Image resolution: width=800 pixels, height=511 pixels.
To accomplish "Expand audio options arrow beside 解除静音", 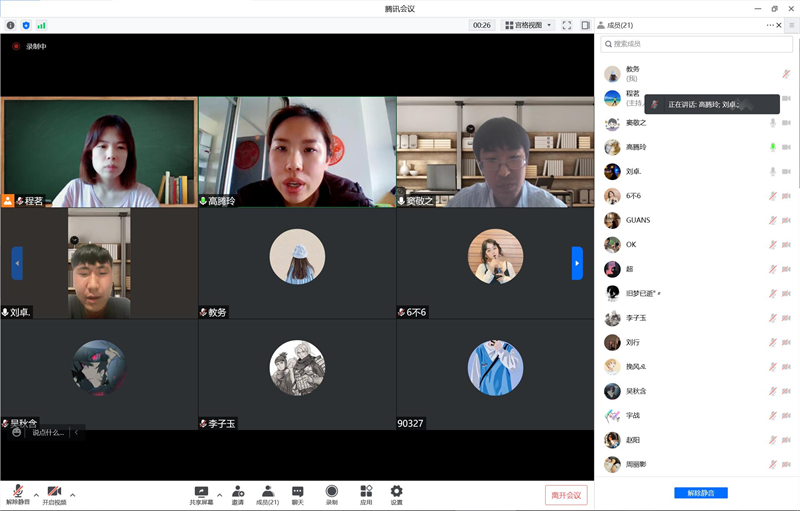I will pyautogui.click(x=36, y=494).
